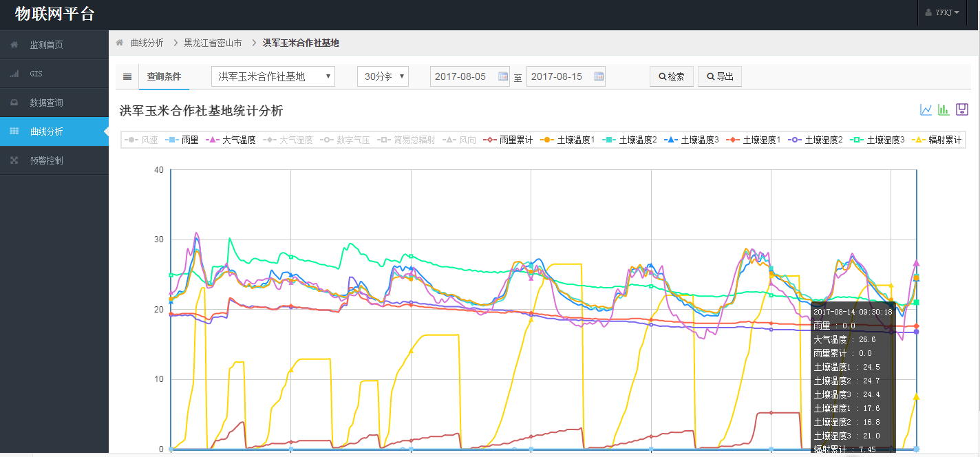Screen dimensions: 980x457
Task: Open the YFKJ user menu
Action: 941,12
